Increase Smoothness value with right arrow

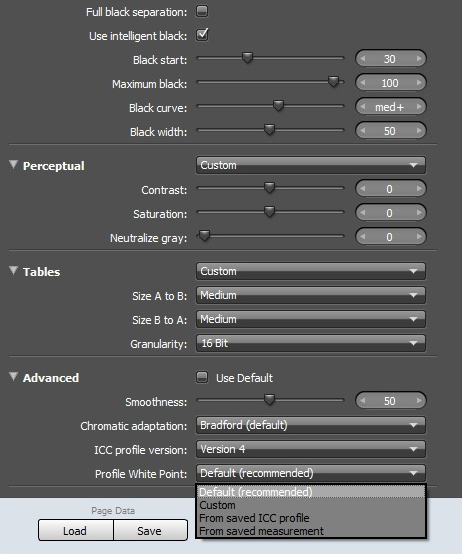[419, 401]
